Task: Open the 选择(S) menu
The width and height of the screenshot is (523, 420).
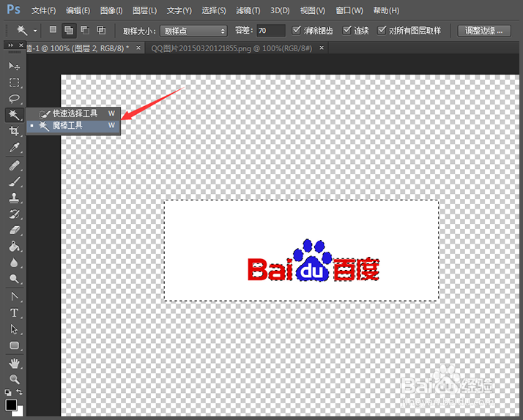Action: click(214, 11)
